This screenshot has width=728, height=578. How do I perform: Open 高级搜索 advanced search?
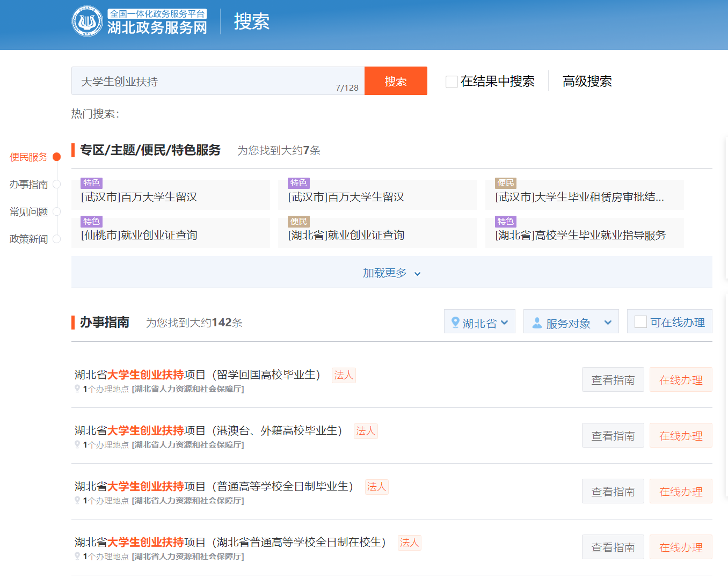pyautogui.click(x=587, y=81)
